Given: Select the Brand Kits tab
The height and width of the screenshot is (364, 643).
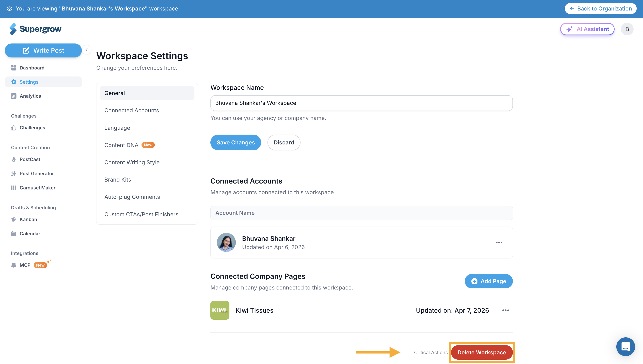Looking at the screenshot, I should pyautogui.click(x=147, y=180).
